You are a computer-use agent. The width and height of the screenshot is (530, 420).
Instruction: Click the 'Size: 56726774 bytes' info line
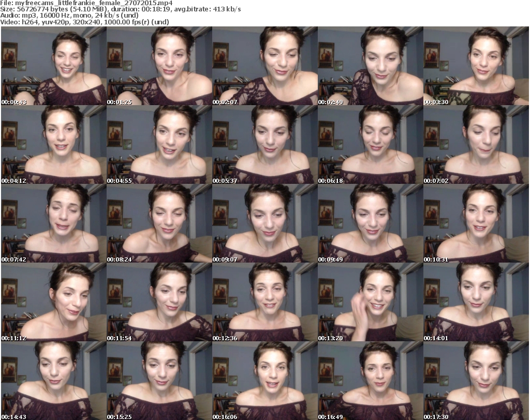(120, 9)
